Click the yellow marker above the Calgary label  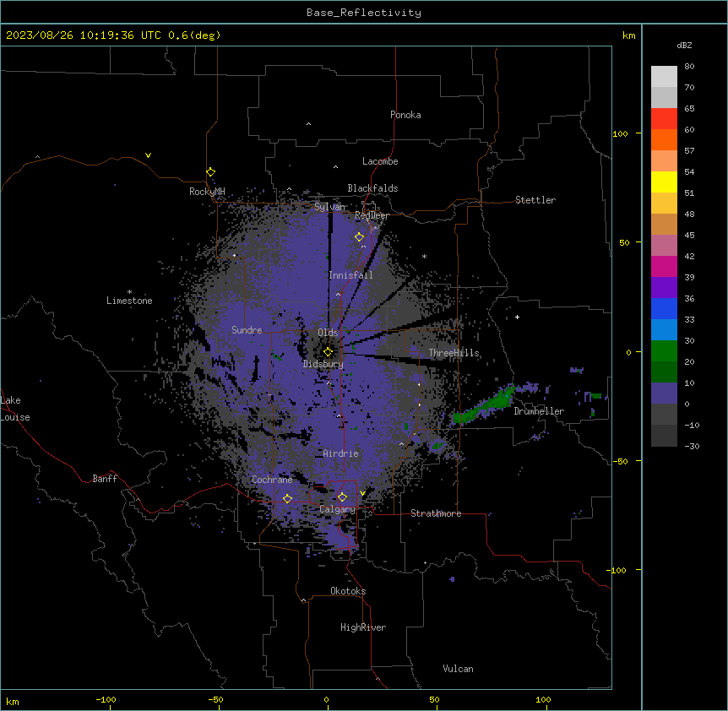(x=342, y=497)
